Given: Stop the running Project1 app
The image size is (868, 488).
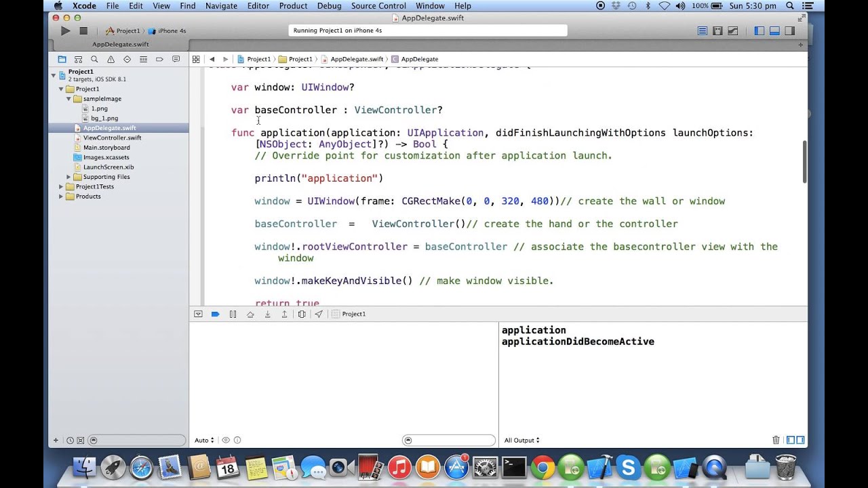Looking at the screenshot, I should (x=83, y=30).
